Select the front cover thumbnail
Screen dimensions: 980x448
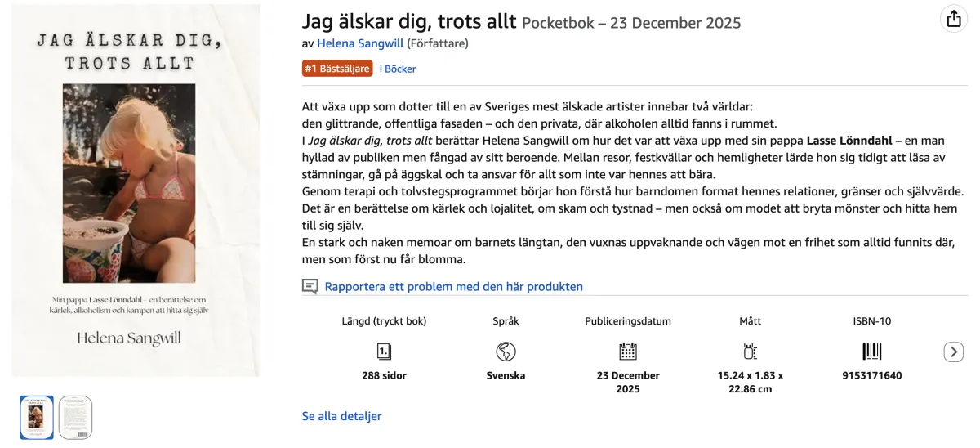pos(37,417)
